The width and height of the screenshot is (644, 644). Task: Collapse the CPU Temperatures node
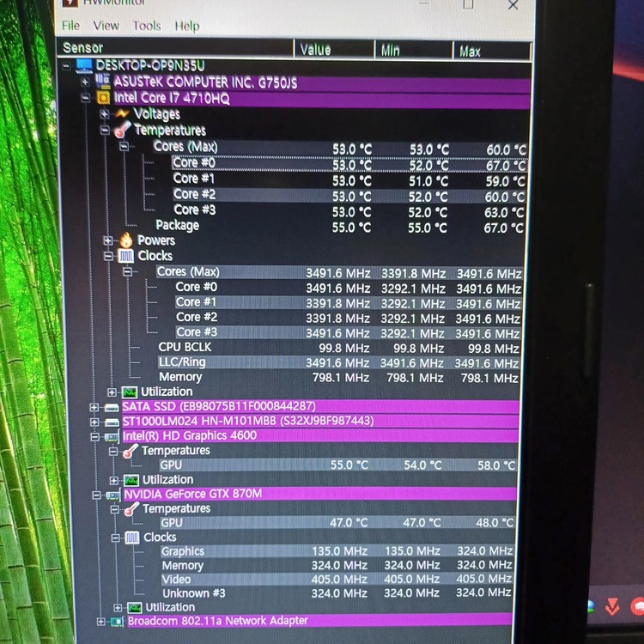pos(105,130)
